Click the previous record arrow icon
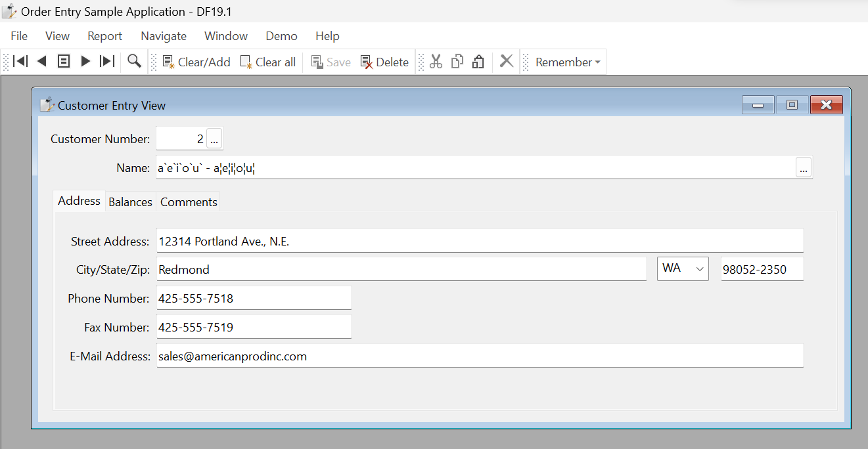 [x=42, y=62]
